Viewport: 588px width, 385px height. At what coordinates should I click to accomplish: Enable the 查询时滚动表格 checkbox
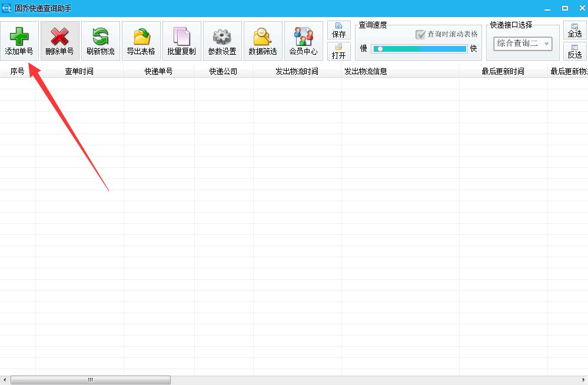(421, 34)
